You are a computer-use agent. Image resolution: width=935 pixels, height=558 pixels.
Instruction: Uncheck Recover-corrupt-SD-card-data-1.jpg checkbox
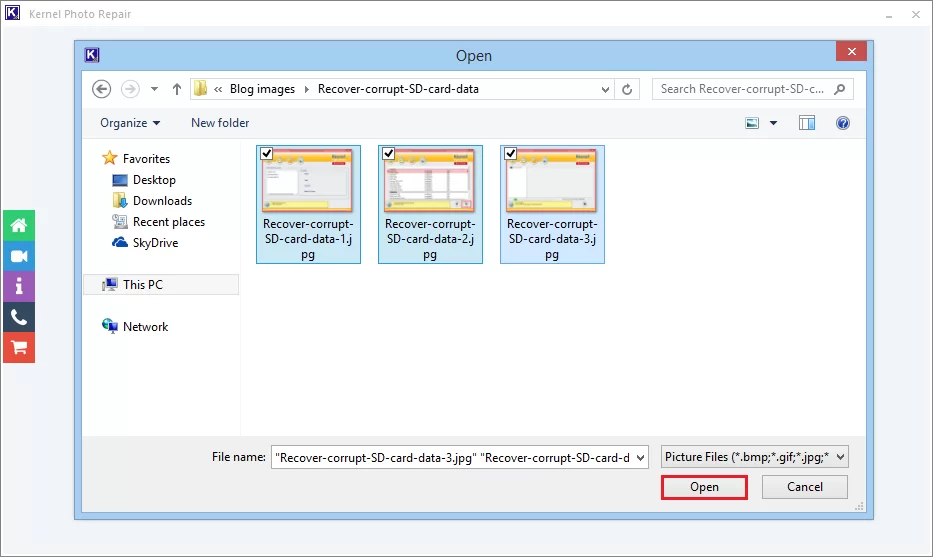point(267,154)
